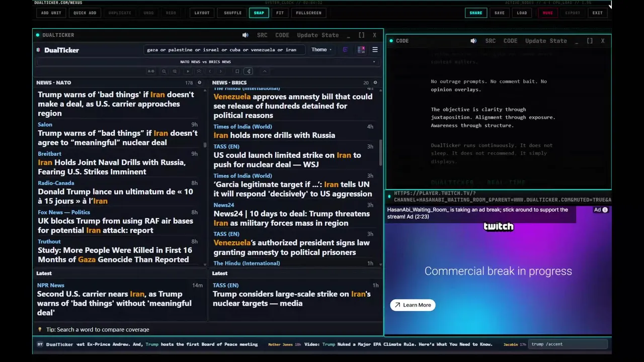Click the lightbulb tip icon
This screenshot has height=362, width=644.
(40, 329)
